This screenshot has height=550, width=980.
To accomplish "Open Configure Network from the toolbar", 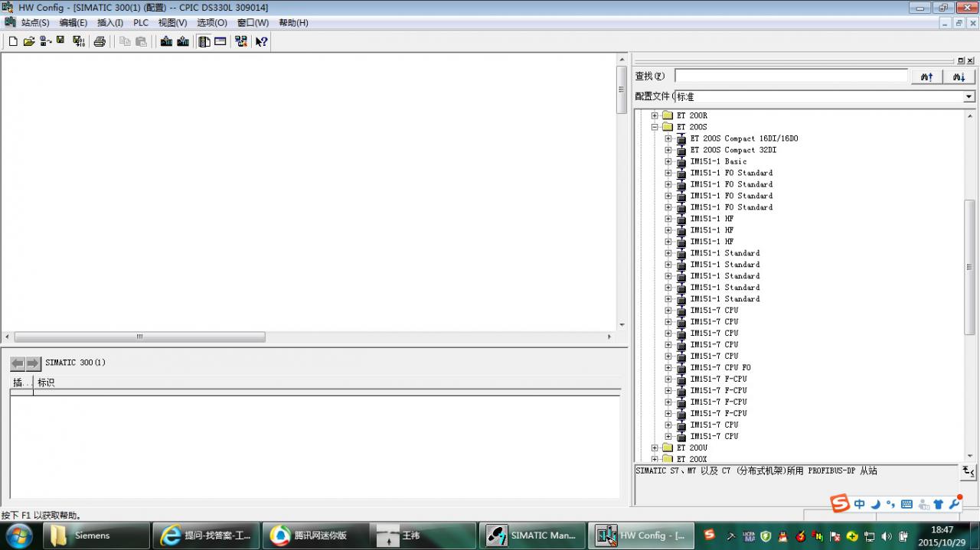I will [241, 41].
